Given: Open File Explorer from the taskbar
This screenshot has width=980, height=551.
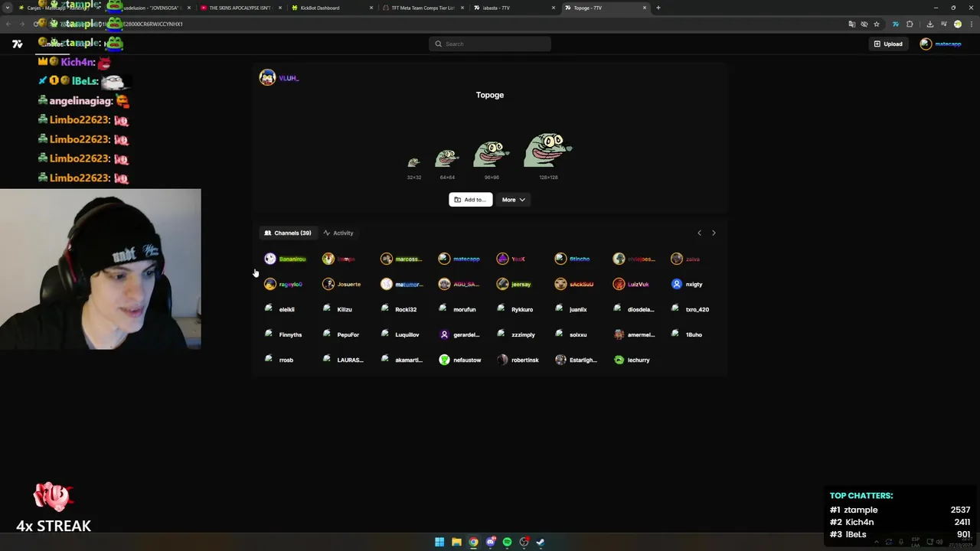Looking at the screenshot, I should pos(456,542).
